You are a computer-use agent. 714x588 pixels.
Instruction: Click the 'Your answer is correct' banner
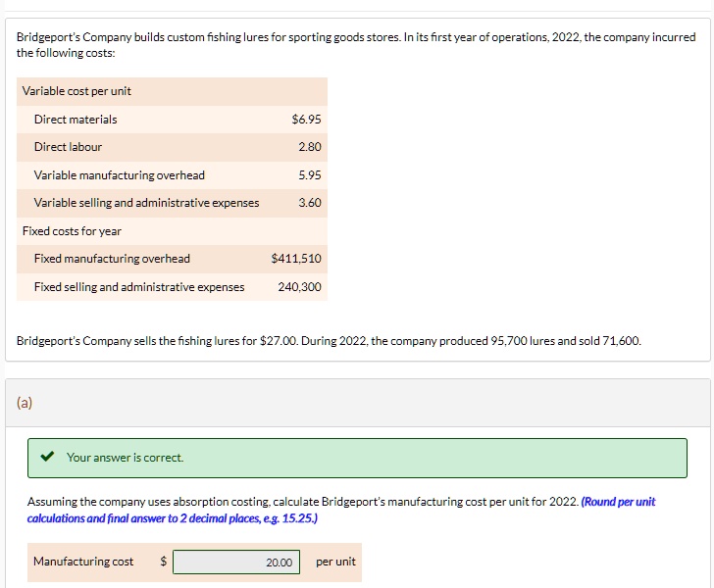click(357, 458)
